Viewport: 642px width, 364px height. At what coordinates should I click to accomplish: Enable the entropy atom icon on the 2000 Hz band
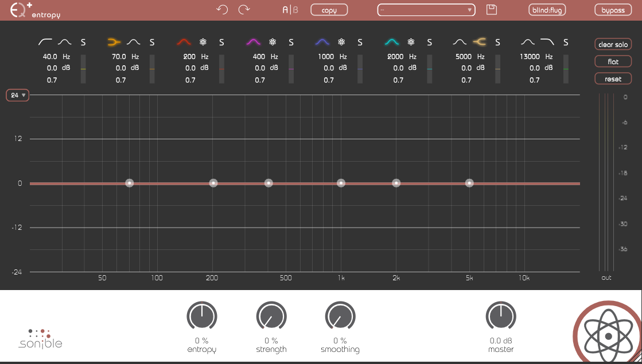coord(411,42)
